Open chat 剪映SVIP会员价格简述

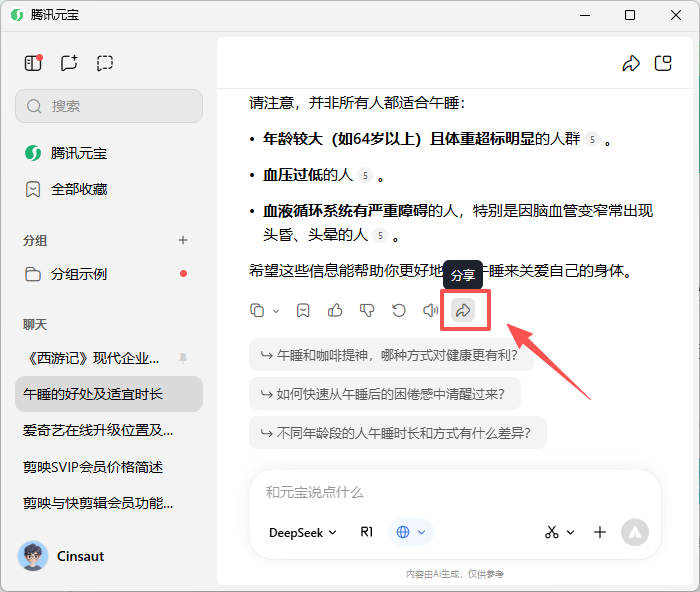click(93, 467)
